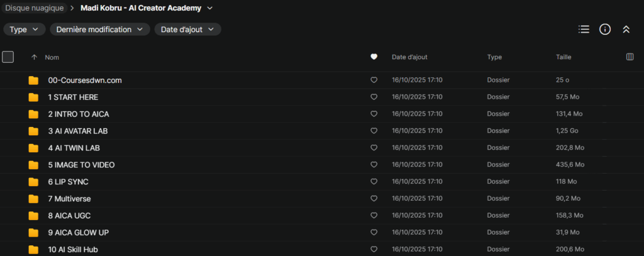
Task: Open the Date d'ajout filter dropdown
Action: point(187,30)
